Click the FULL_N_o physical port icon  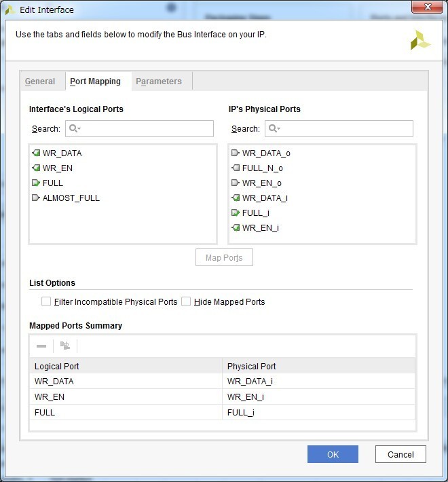pyautogui.click(x=236, y=168)
